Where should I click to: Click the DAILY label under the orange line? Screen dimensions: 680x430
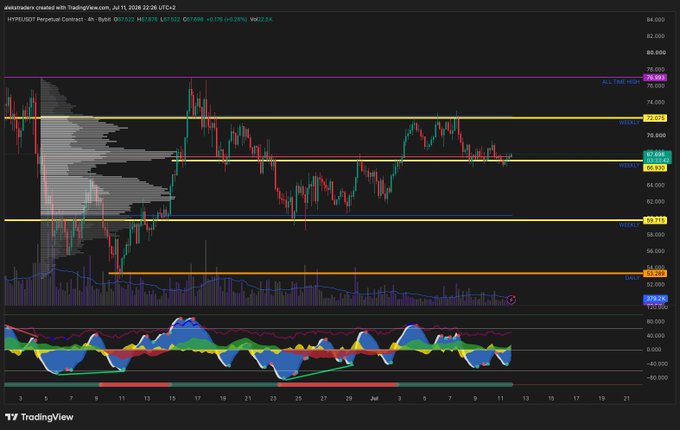632,278
